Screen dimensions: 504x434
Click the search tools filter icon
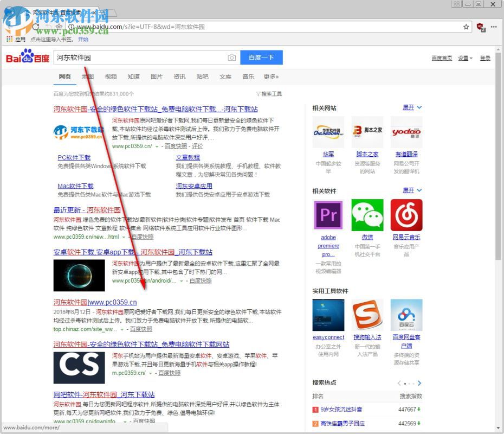click(x=258, y=94)
